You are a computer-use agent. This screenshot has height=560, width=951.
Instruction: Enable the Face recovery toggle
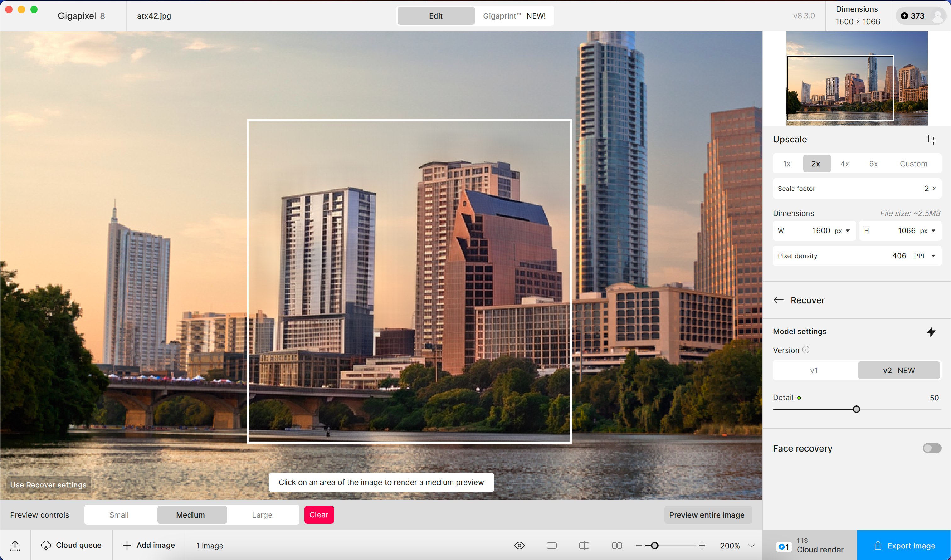click(x=932, y=448)
